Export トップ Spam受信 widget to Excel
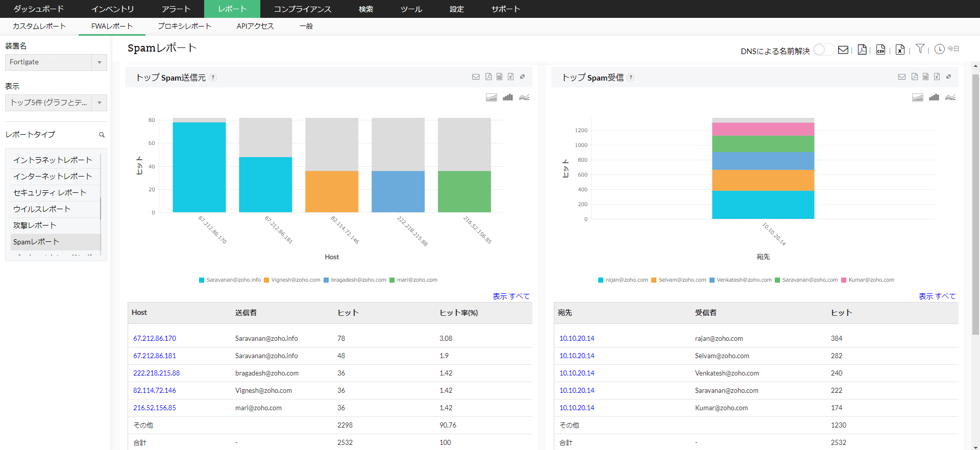This screenshot has height=450, width=980. 937,77
